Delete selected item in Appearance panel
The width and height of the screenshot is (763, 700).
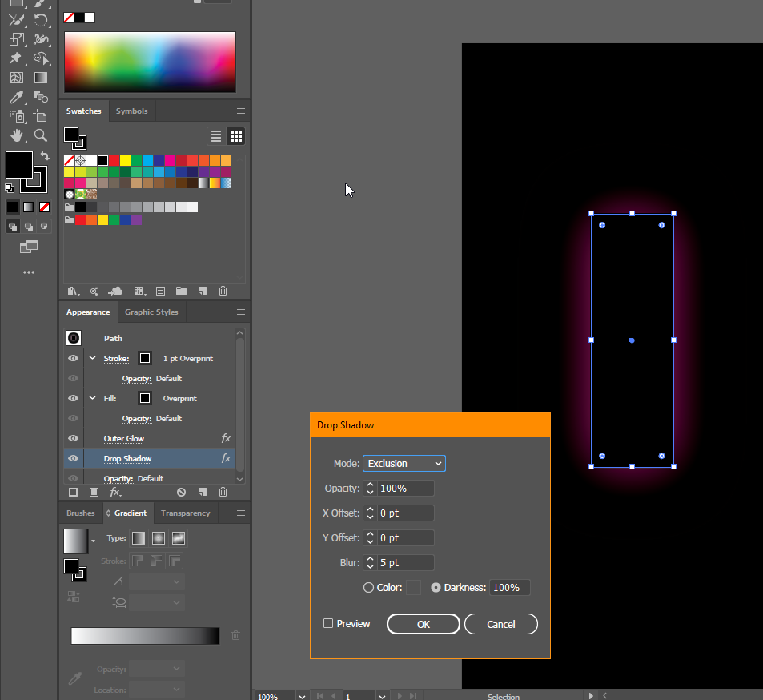[223, 492]
